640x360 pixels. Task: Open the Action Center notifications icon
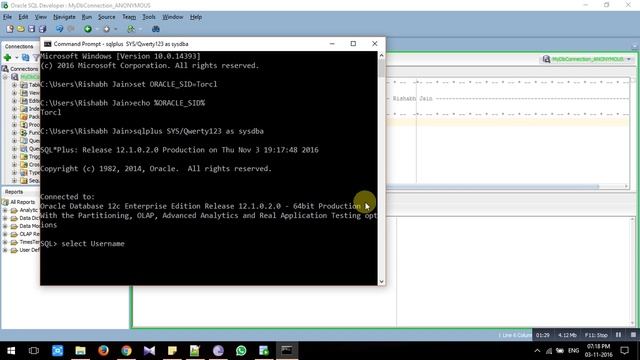(x=624, y=351)
